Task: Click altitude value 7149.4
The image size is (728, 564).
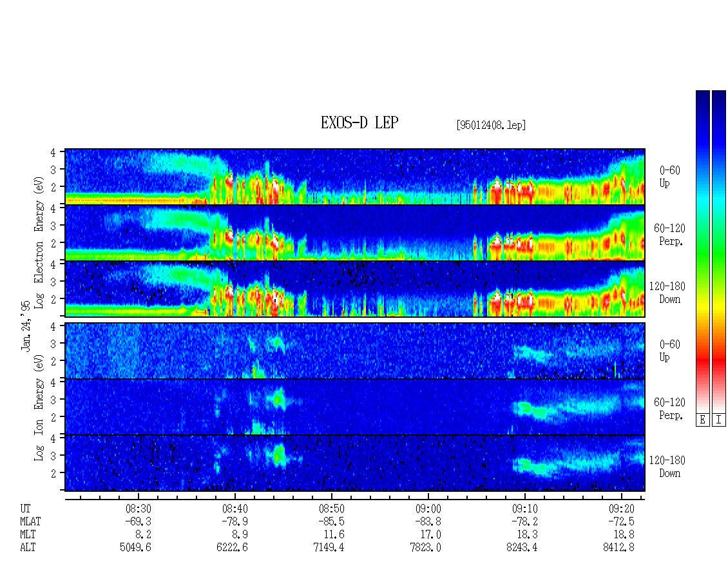Action: pos(329,548)
